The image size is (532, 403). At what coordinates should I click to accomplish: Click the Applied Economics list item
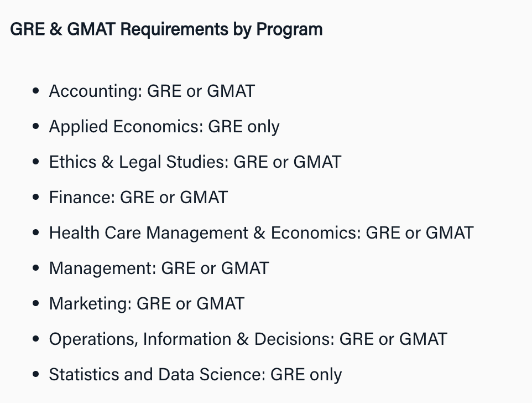(164, 126)
